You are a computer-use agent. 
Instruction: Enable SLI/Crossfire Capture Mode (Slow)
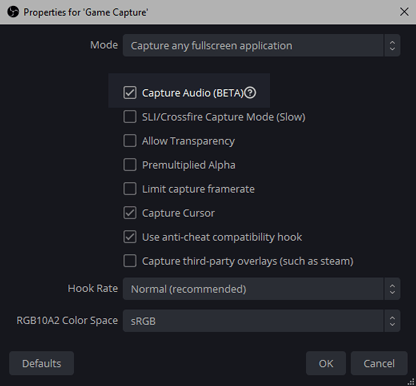[130, 117]
